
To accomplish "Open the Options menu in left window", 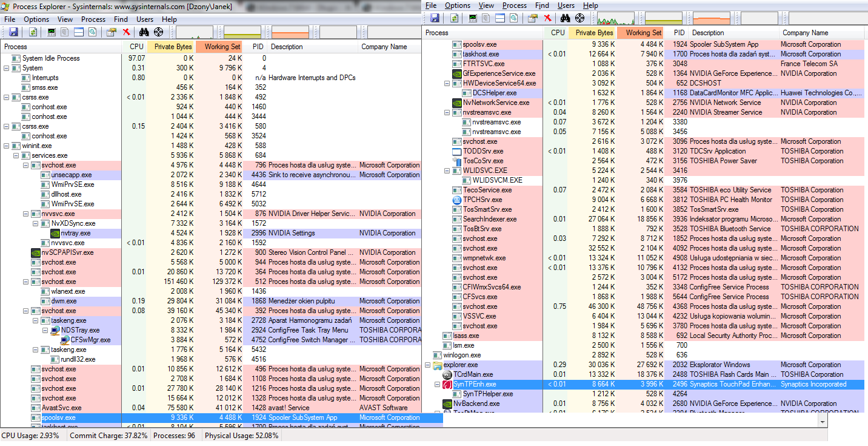I will (x=36, y=19).
